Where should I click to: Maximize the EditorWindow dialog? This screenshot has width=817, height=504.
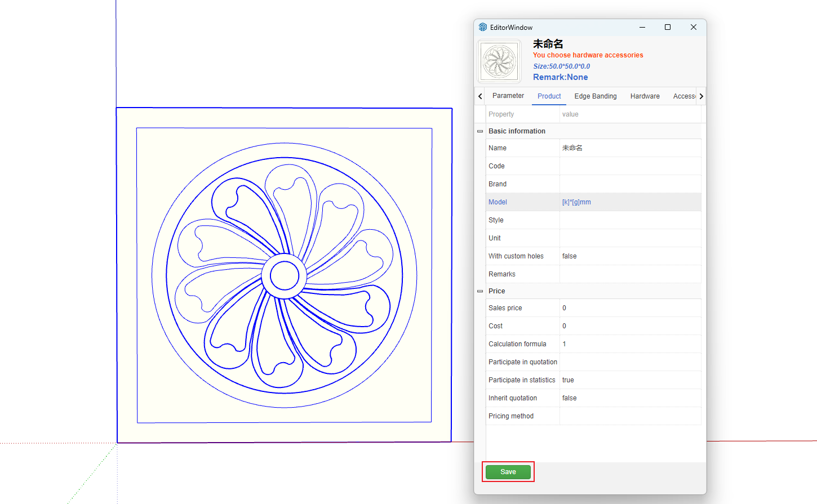point(668,27)
